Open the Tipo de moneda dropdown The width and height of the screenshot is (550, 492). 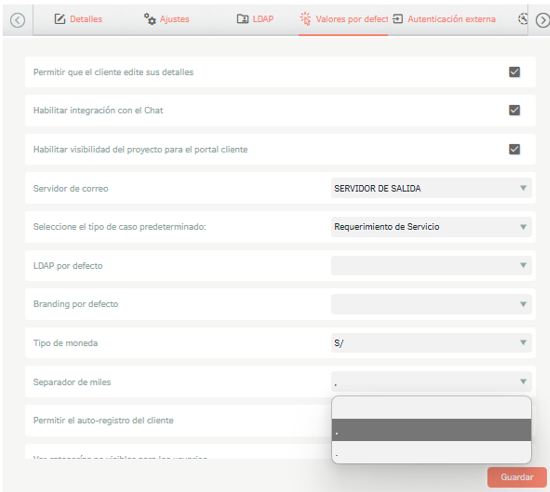[x=431, y=343]
